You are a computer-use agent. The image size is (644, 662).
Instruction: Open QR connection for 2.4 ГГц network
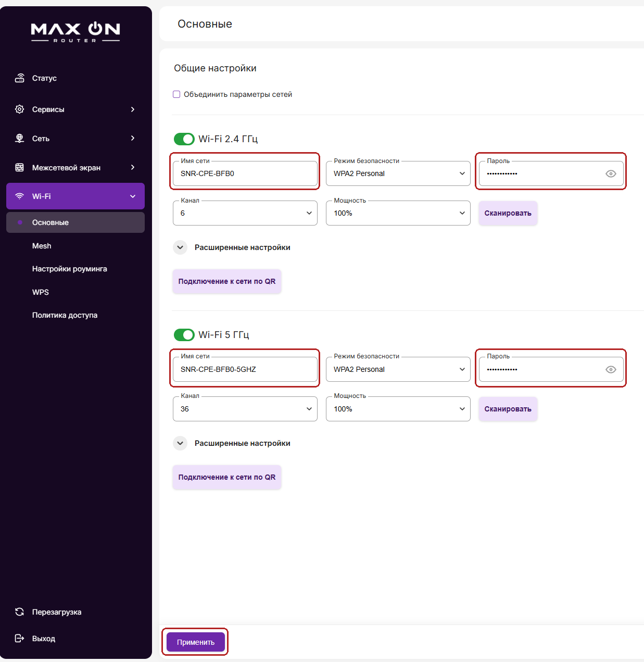pos(227,281)
